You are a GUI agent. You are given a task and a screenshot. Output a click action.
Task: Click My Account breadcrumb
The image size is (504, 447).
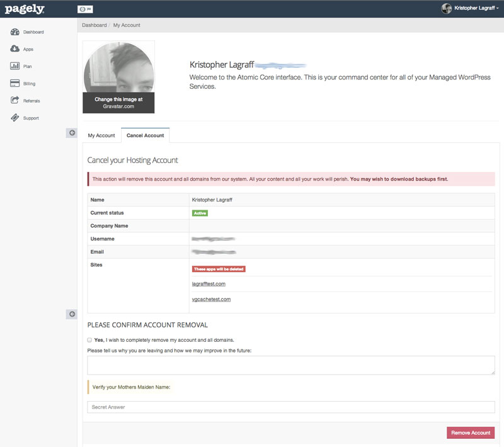pos(127,25)
